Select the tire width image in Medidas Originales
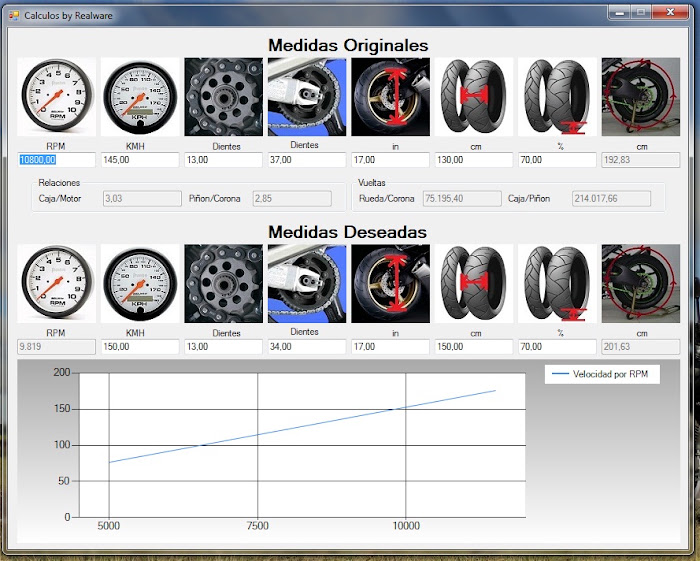 coord(474,96)
